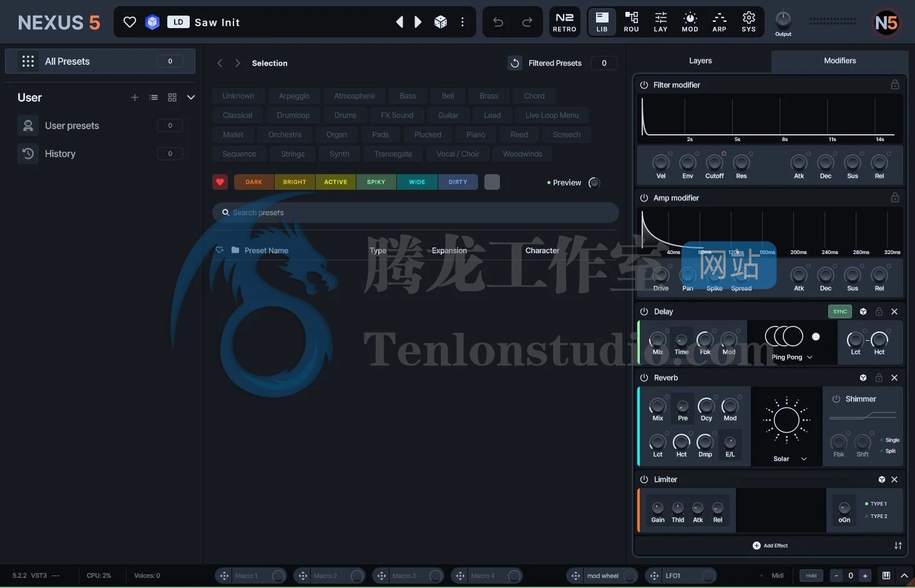The height and width of the screenshot is (588, 915).
Task: Open the ROU routing view
Action: click(x=631, y=22)
